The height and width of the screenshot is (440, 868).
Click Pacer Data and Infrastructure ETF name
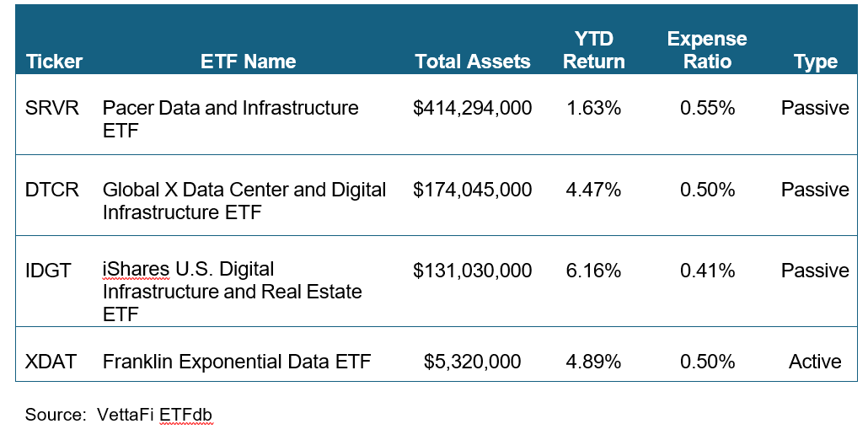point(230,119)
